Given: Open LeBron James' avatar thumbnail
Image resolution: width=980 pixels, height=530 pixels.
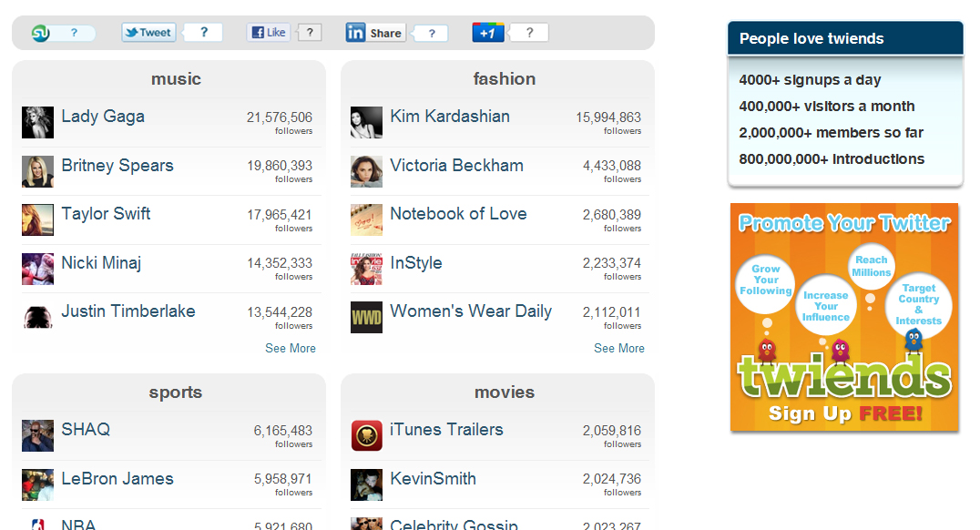Looking at the screenshot, I should tap(37, 485).
